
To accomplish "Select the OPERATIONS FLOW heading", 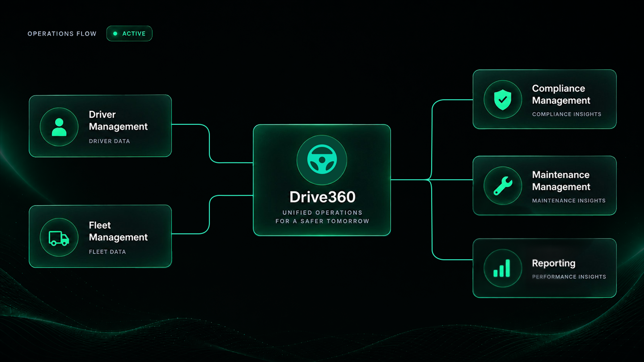I will [x=62, y=34].
